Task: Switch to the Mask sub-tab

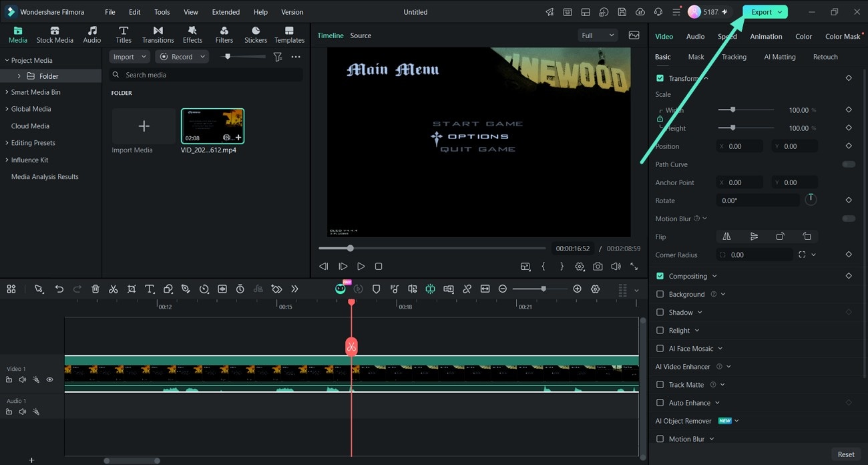Action: coord(696,57)
